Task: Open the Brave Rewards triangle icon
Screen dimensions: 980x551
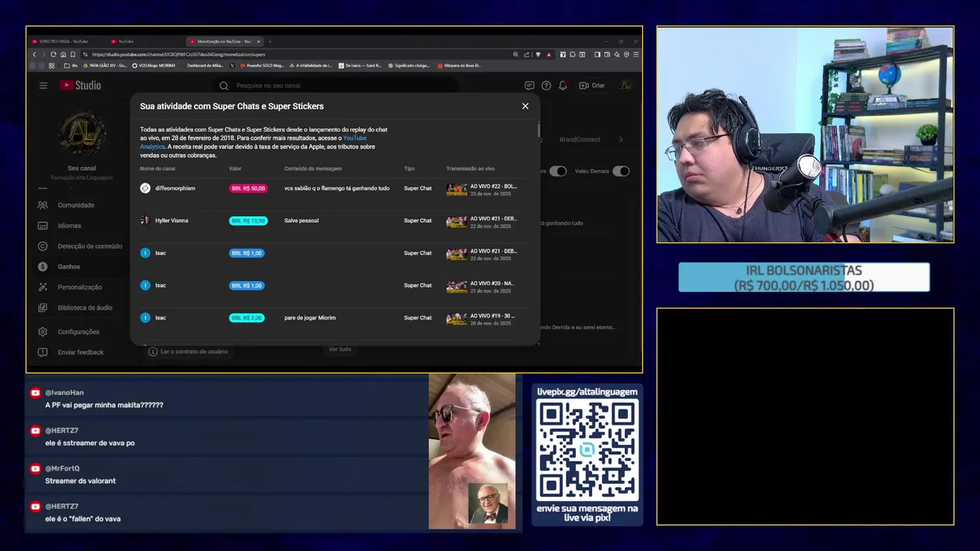Action: (548, 54)
